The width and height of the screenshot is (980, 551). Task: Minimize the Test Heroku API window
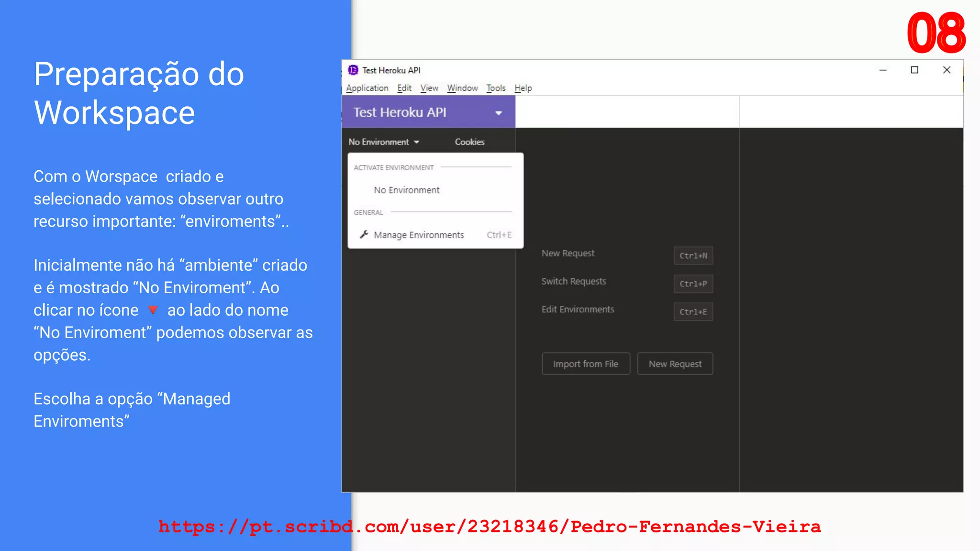[883, 70]
